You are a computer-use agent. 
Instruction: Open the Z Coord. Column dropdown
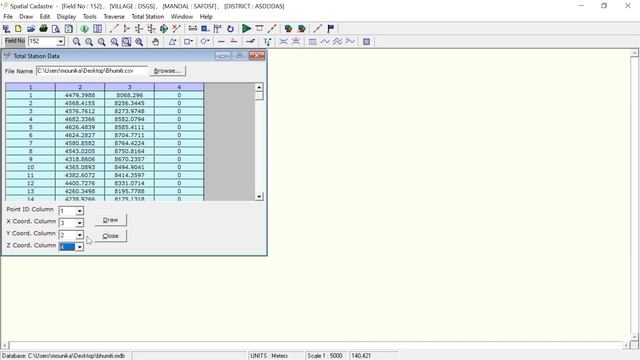pos(80,247)
